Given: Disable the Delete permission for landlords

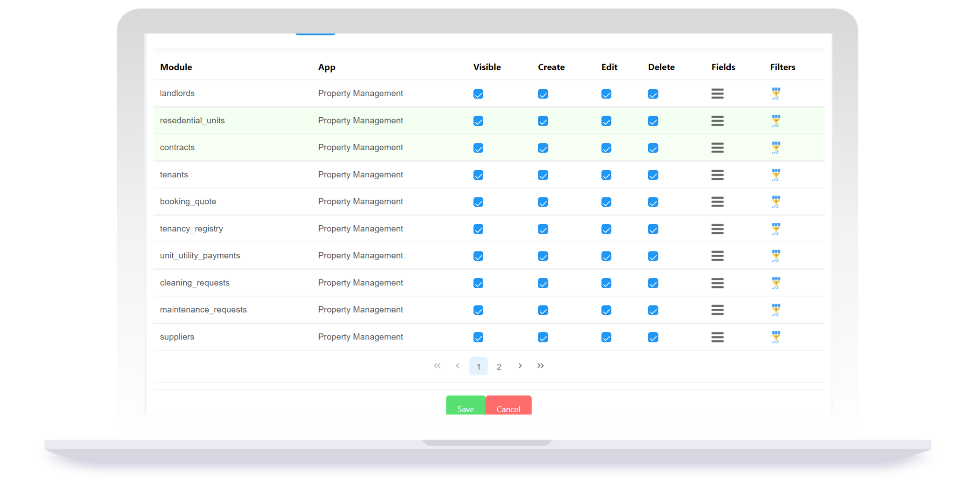Looking at the screenshot, I should 653,94.
